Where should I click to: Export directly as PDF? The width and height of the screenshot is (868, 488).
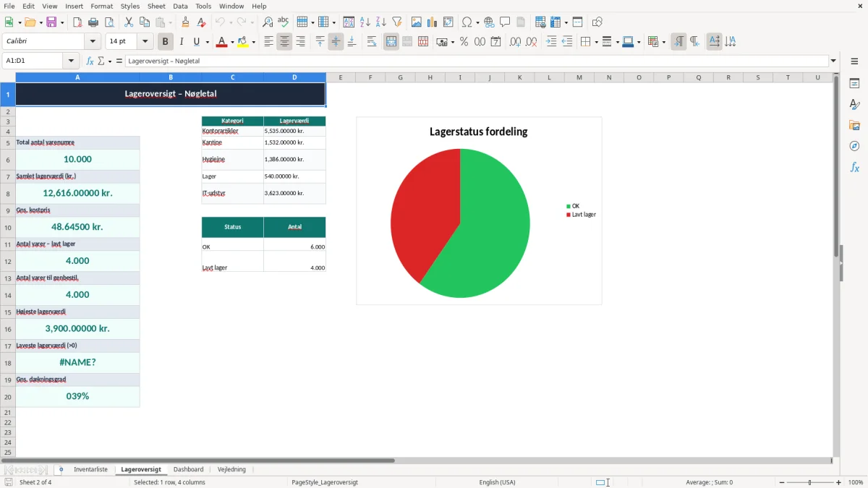click(77, 22)
